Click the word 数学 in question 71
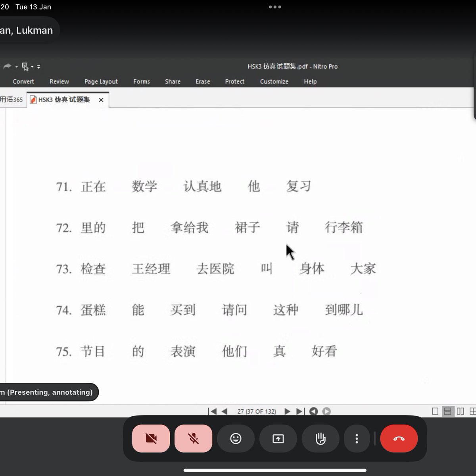The image size is (476, 476). pos(145,186)
